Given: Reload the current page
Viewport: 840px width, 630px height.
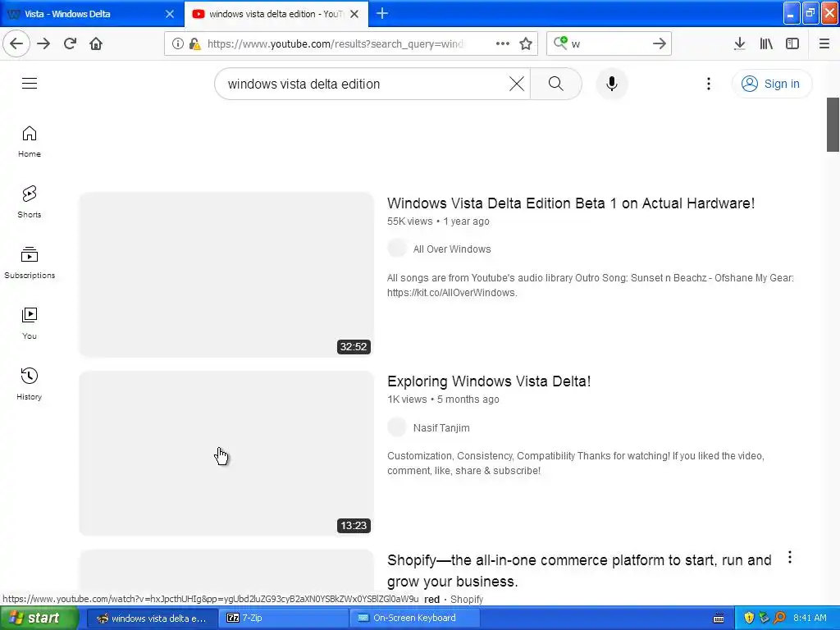Looking at the screenshot, I should (x=70, y=43).
